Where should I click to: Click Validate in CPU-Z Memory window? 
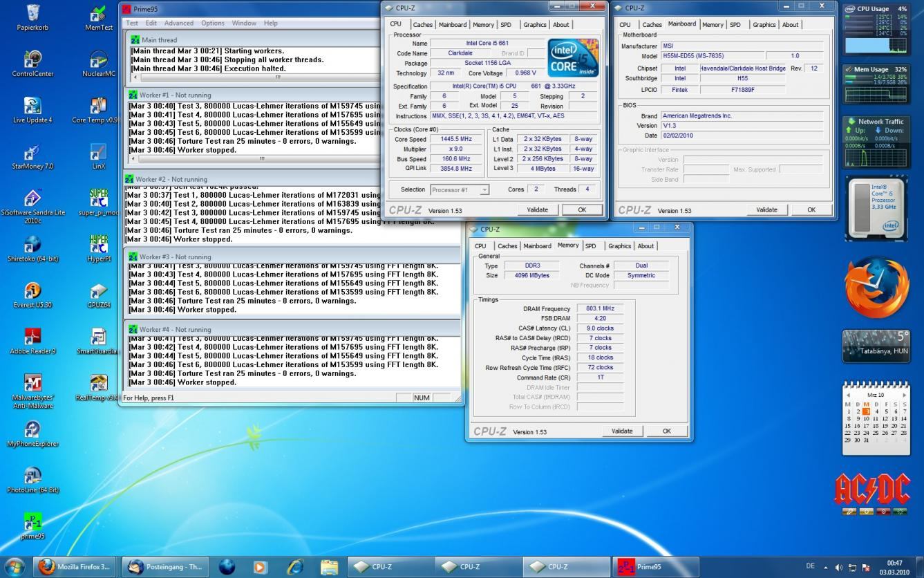tap(622, 431)
